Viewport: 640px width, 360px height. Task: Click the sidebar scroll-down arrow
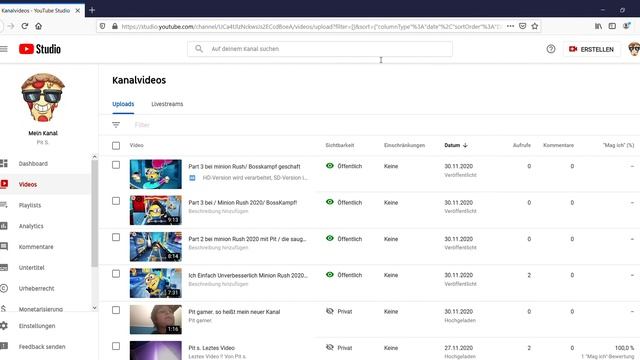click(x=94, y=308)
